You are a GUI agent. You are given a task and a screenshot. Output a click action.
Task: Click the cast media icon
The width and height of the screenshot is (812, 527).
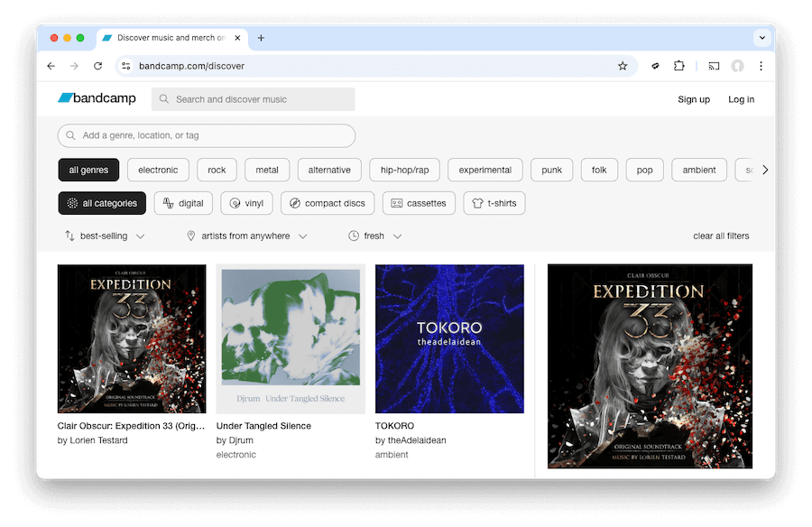click(x=715, y=66)
